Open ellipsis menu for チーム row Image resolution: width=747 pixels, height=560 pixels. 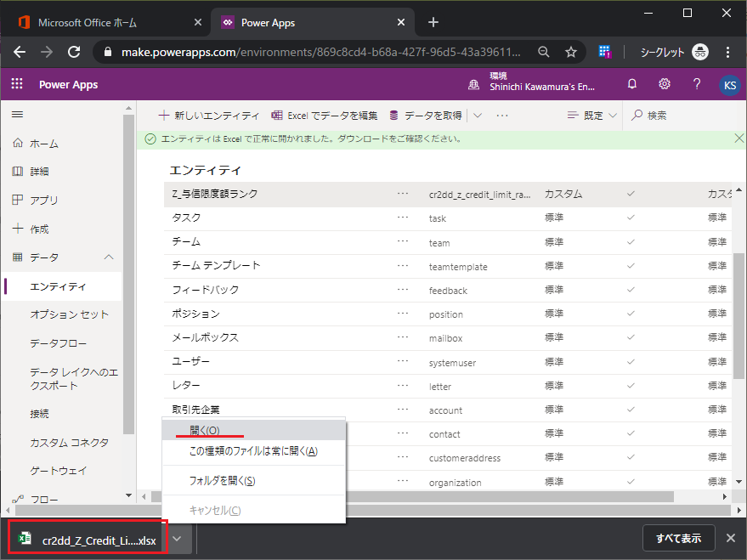tap(403, 241)
